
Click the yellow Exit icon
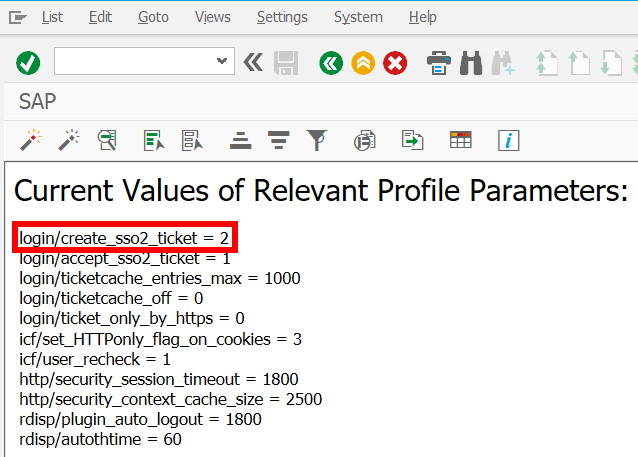[363, 63]
